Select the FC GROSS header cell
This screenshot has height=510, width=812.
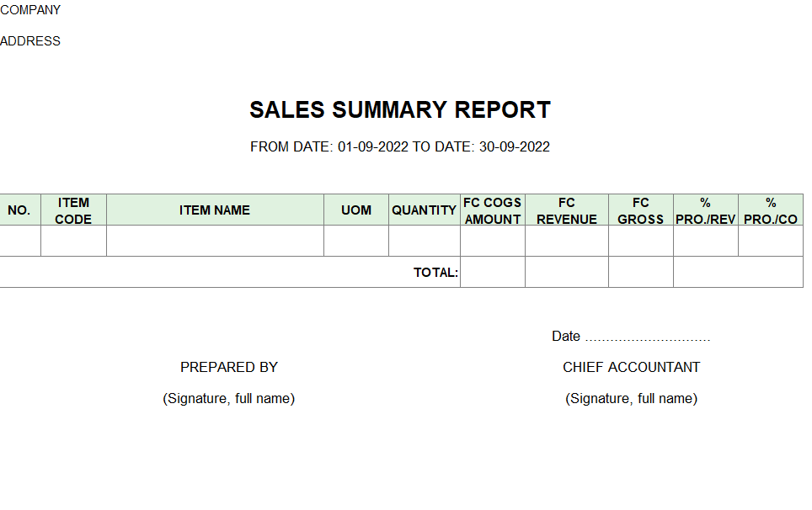pyautogui.click(x=641, y=210)
